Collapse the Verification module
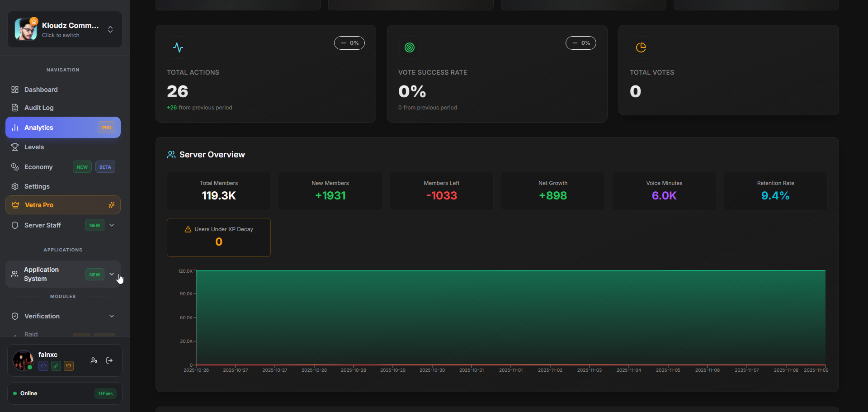Screen dimensions: 868x412 [111, 316]
